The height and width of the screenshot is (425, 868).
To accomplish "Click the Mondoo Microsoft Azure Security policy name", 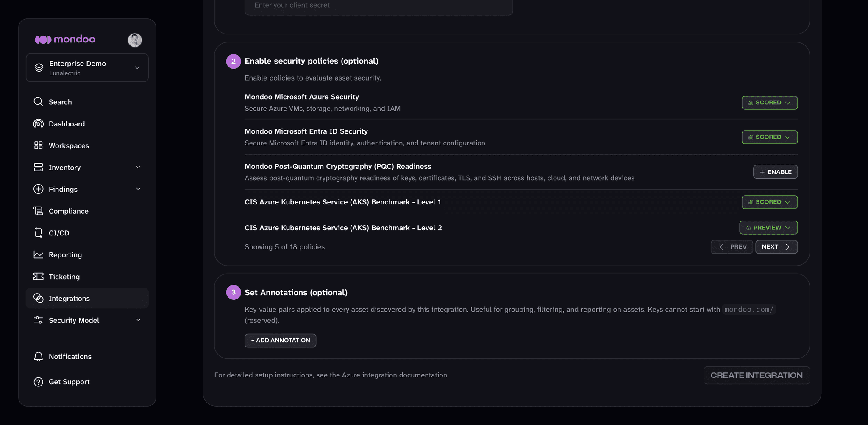I will (302, 97).
